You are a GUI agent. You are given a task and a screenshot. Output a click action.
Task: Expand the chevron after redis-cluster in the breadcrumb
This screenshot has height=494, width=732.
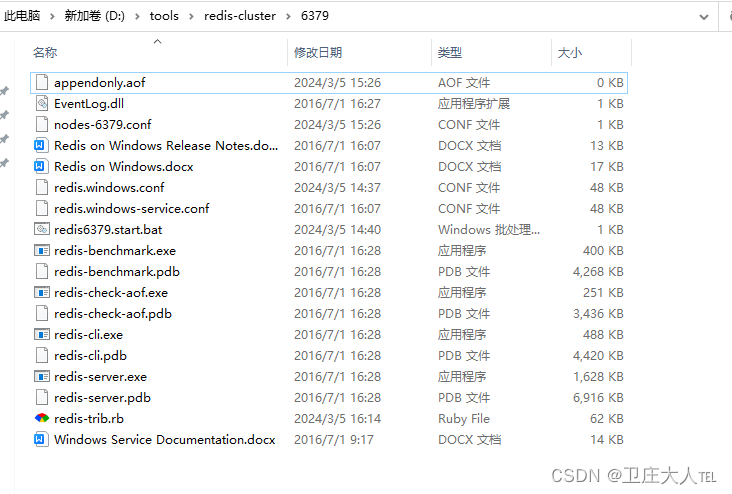(289, 16)
